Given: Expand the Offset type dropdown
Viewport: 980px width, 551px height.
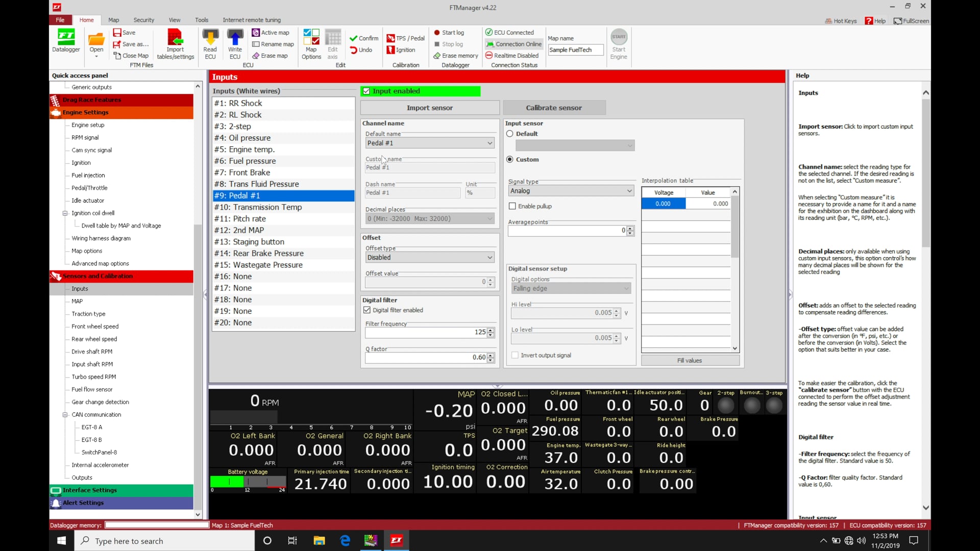Looking at the screenshot, I should 430,258.
